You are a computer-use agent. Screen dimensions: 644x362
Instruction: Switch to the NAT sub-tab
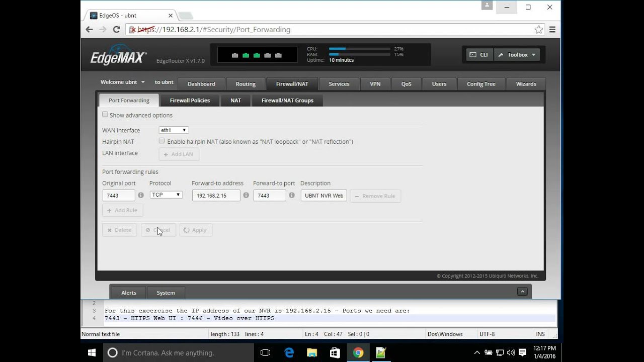pos(236,100)
